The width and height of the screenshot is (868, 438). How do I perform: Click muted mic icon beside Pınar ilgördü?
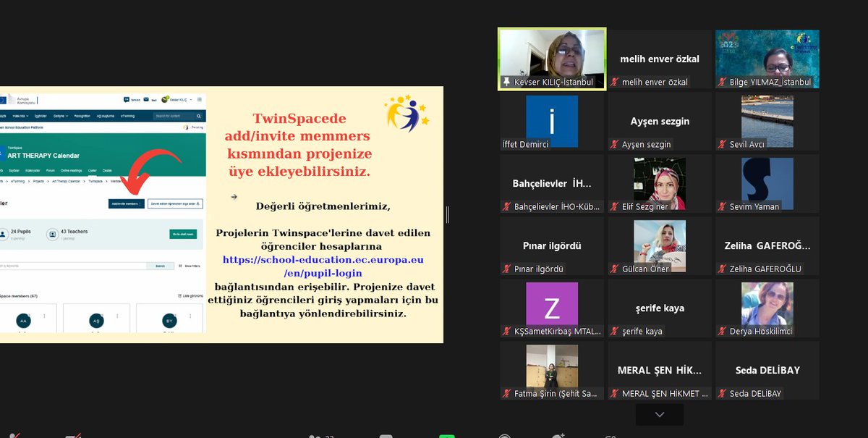[506, 269]
